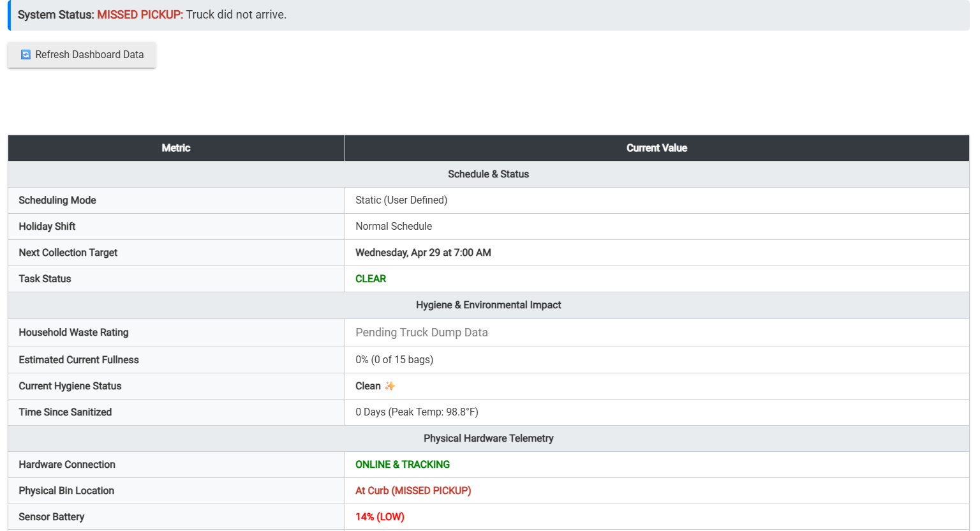Select the ONLINE & TRACKING connection value

point(403,465)
